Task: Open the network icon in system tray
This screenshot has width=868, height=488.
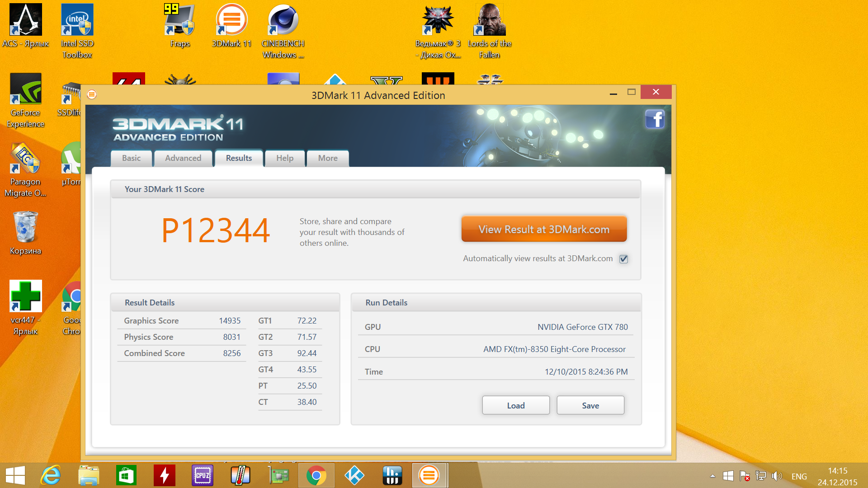Action: click(x=761, y=476)
